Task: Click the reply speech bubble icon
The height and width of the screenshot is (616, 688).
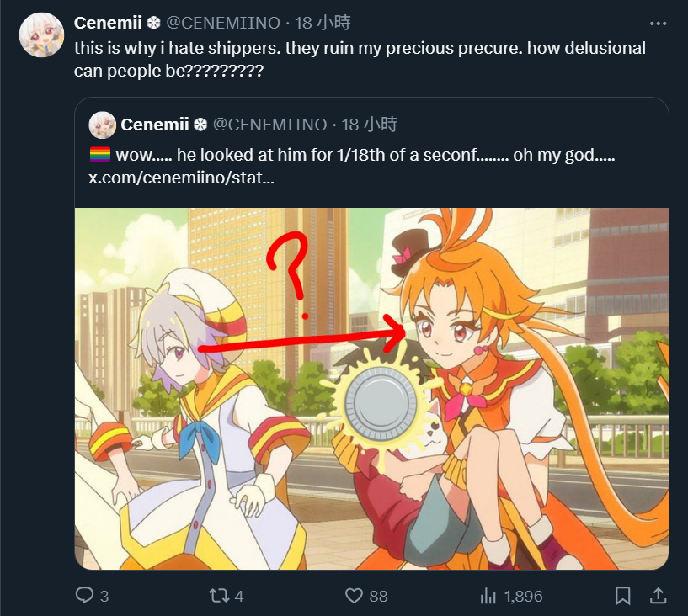Action: pyautogui.click(x=84, y=596)
